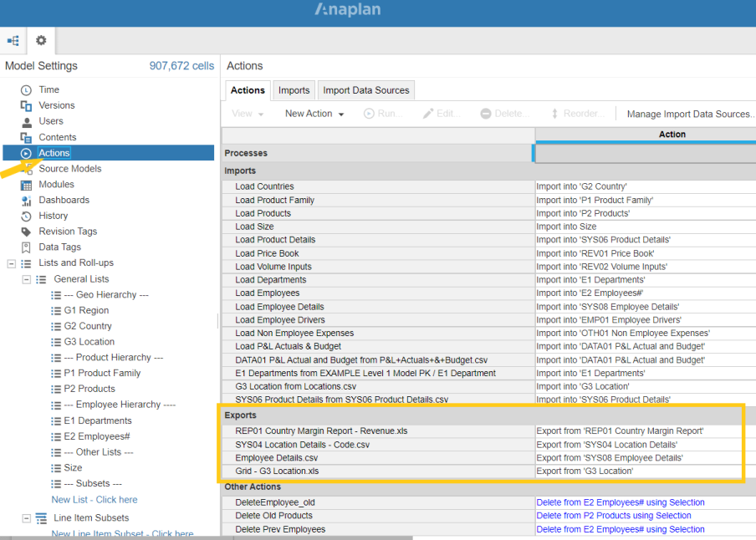Click the General Lists list icon

tap(42, 280)
